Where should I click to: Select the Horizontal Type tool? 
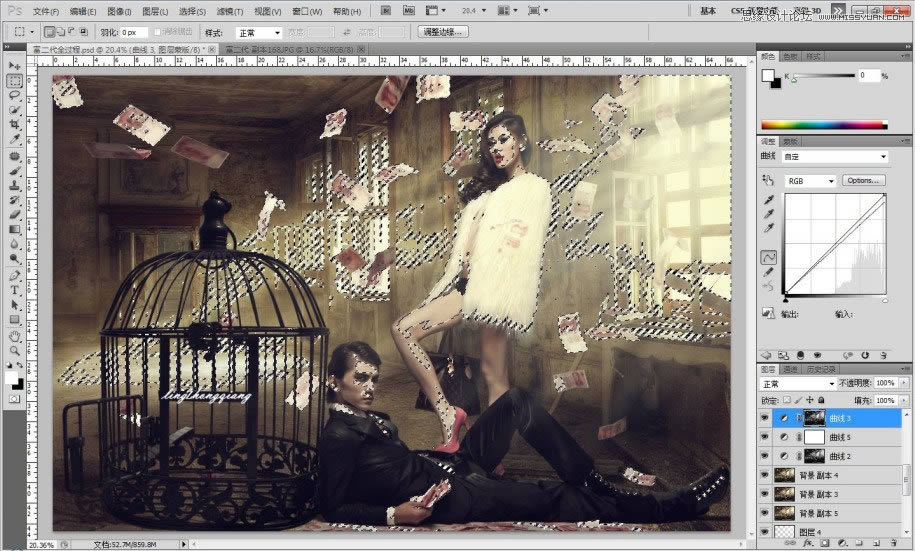point(15,289)
